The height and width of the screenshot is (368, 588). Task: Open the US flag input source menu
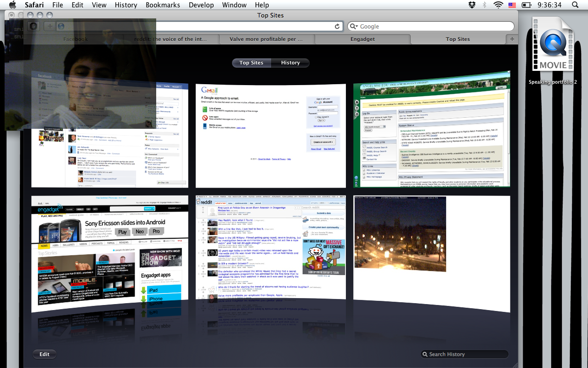[x=512, y=5]
